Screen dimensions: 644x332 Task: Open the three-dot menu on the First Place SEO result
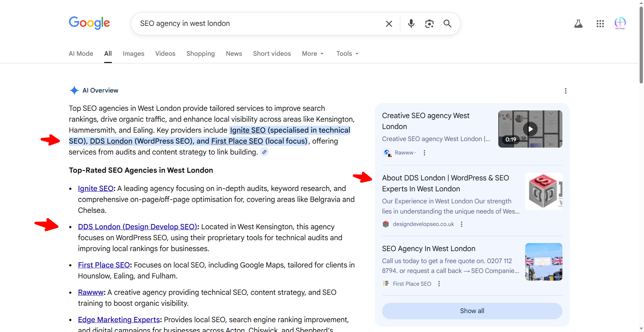pos(439,283)
